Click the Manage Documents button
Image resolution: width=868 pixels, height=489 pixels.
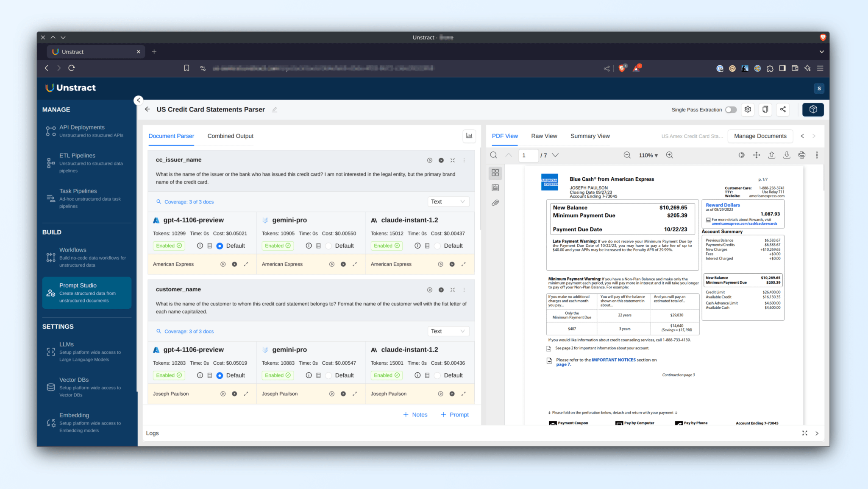(x=760, y=136)
